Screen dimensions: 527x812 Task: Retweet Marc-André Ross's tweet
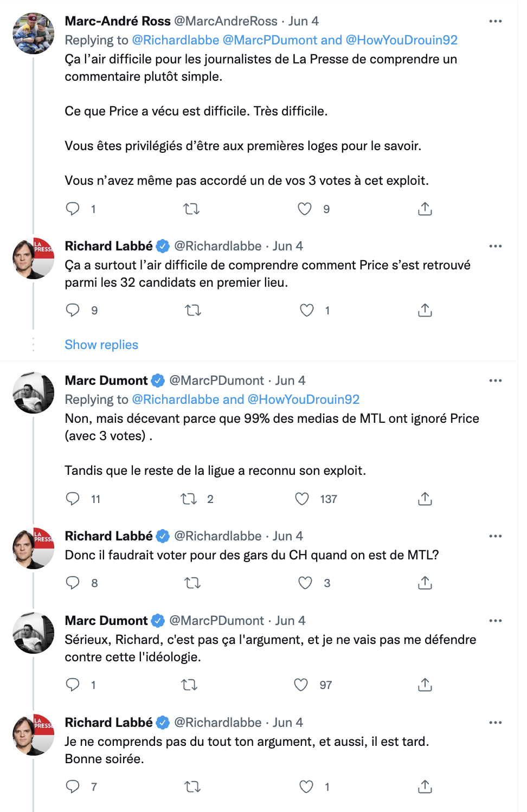tap(191, 209)
